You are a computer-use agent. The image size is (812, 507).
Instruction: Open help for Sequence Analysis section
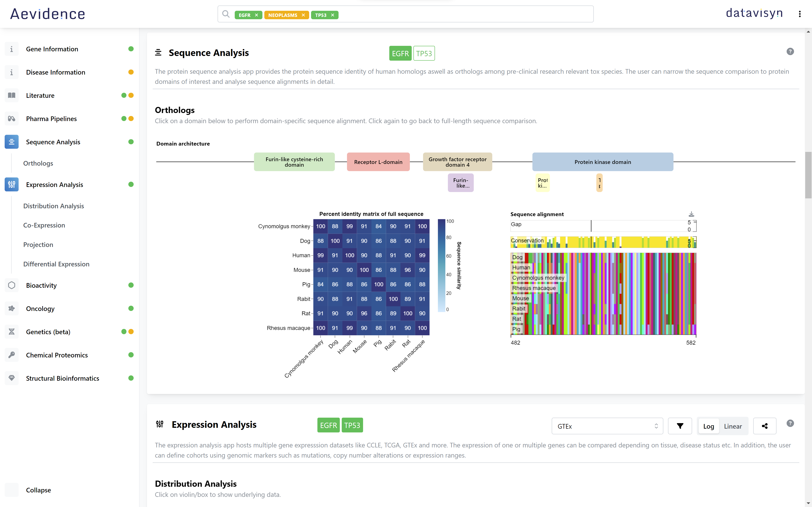[790, 52]
